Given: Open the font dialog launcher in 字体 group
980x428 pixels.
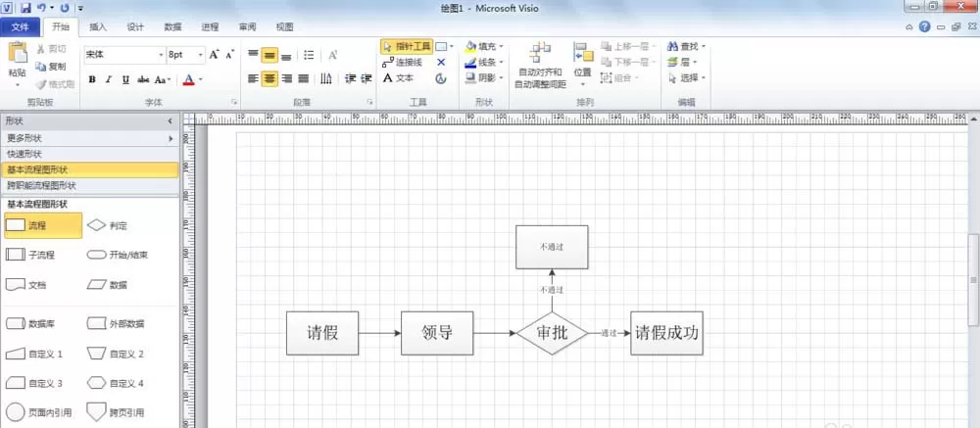Looking at the screenshot, I should coord(234,101).
